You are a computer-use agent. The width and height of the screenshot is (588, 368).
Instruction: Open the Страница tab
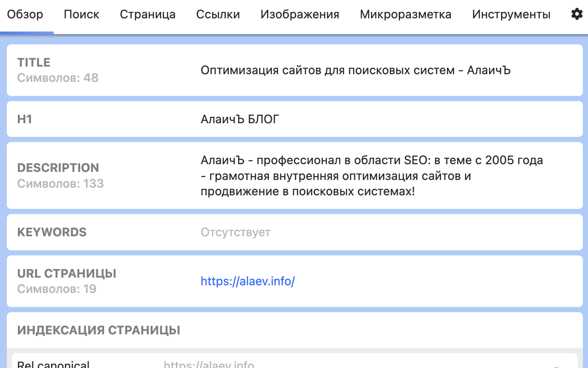(x=147, y=14)
